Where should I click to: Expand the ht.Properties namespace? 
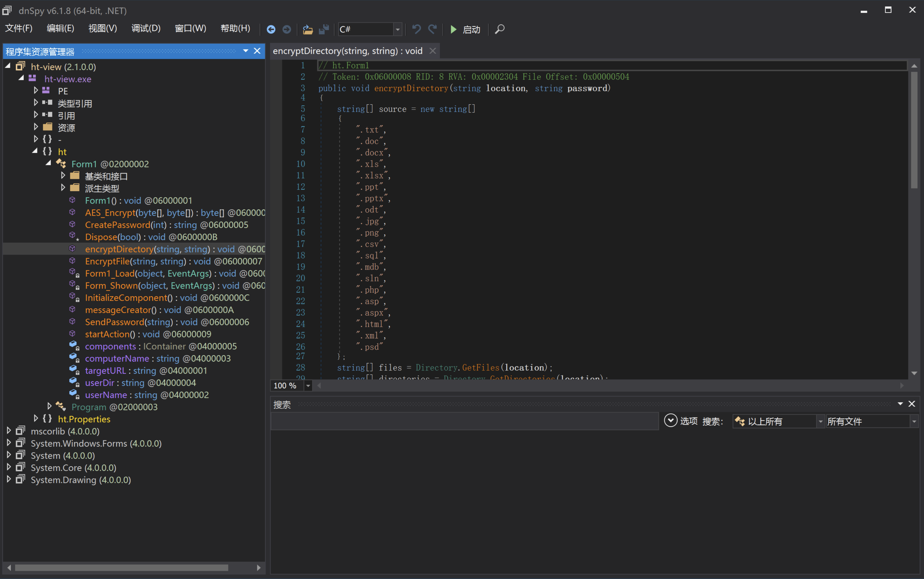click(36, 418)
